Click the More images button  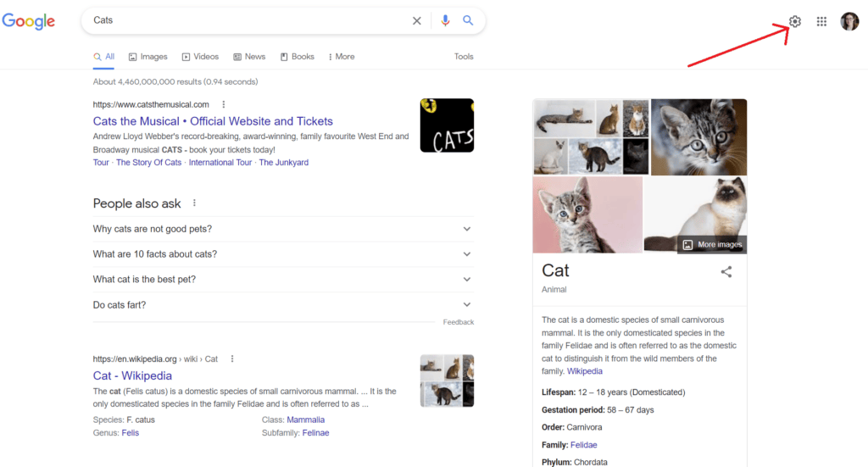pyautogui.click(x=712, y=245)
